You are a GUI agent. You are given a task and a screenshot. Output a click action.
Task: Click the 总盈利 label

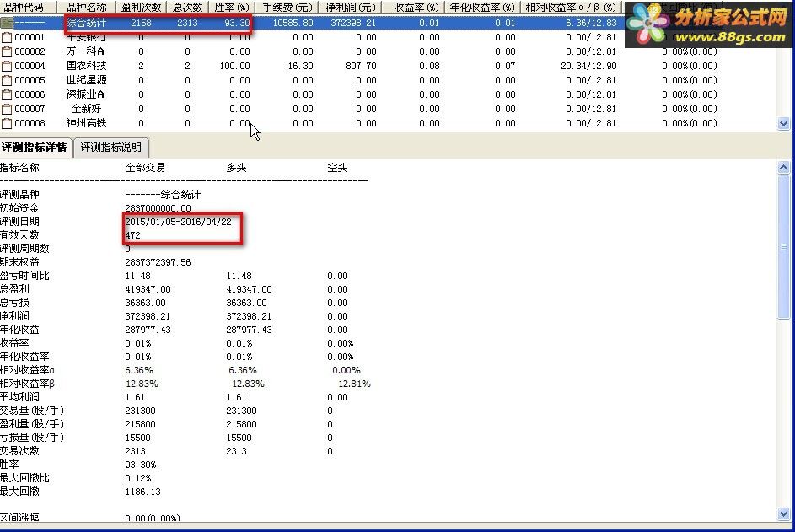pos(14,289)
